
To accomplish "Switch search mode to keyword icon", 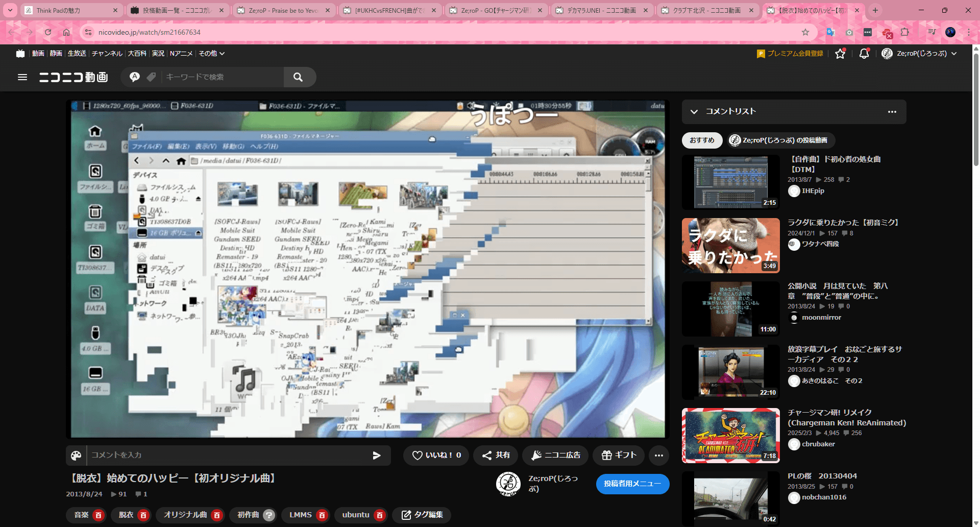I will 135,77.
